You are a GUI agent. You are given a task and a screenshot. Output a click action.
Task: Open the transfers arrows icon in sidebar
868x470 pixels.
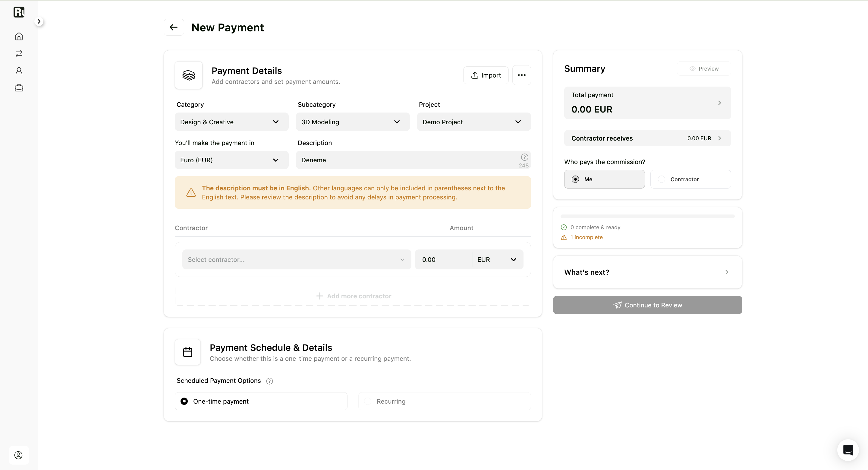click(19, 54)
